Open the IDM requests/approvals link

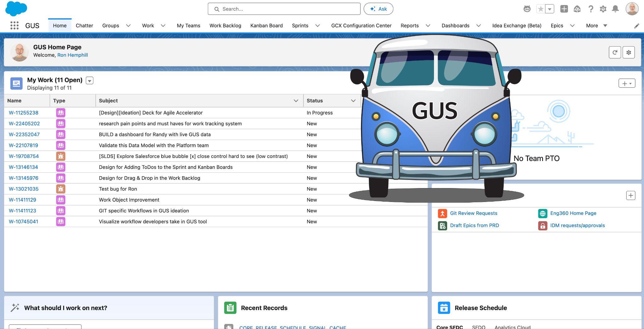tap(577, 226)
